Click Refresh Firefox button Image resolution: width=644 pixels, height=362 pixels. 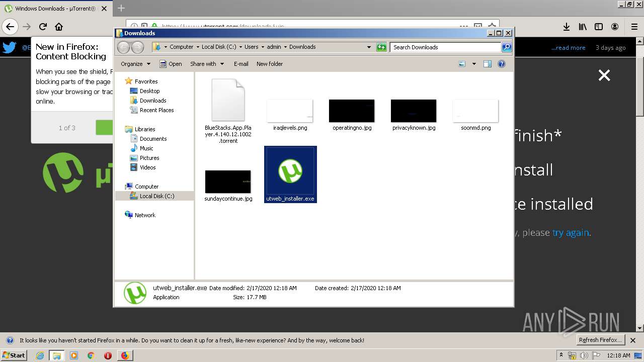[600, 340]
